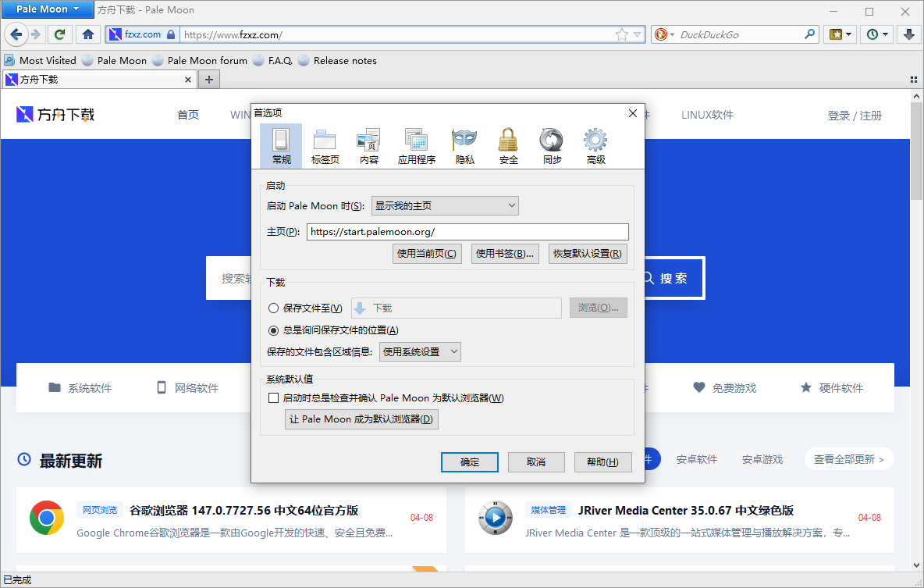Image resolution: width=924 pixels, height=588 pixels.
Task: Open the 启动 Pale Moon 时 dropdown
Action: (444, 205)
